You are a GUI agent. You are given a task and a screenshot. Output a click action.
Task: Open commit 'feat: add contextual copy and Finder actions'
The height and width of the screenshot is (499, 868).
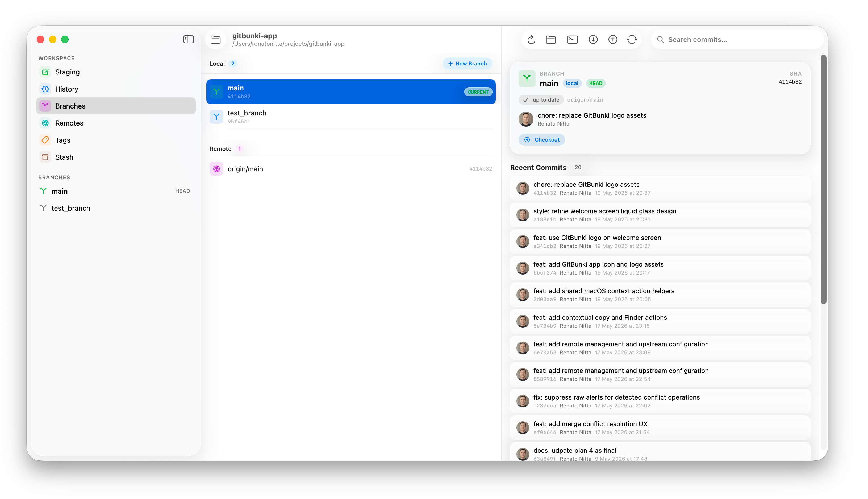tap(660, 321)
